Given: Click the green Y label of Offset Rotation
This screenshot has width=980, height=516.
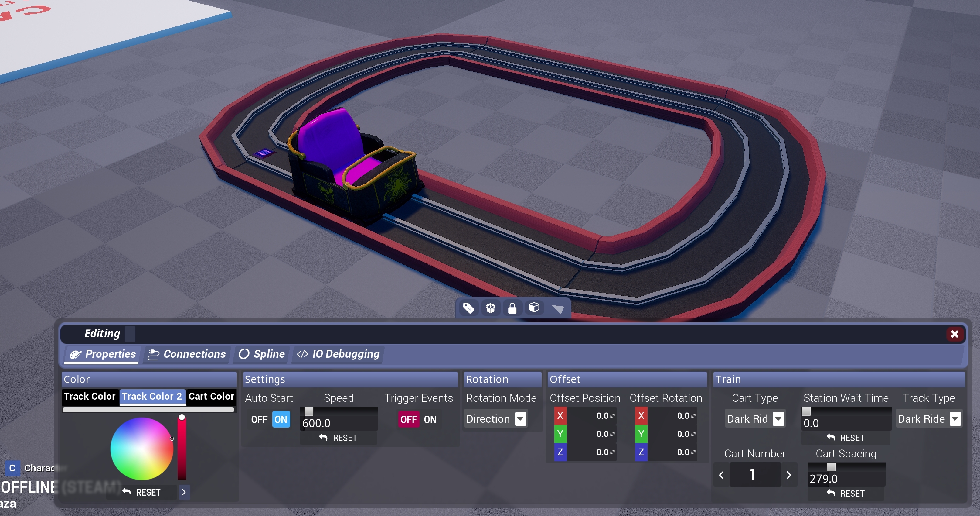Looking at the screenshot, I should coord(641,434).
